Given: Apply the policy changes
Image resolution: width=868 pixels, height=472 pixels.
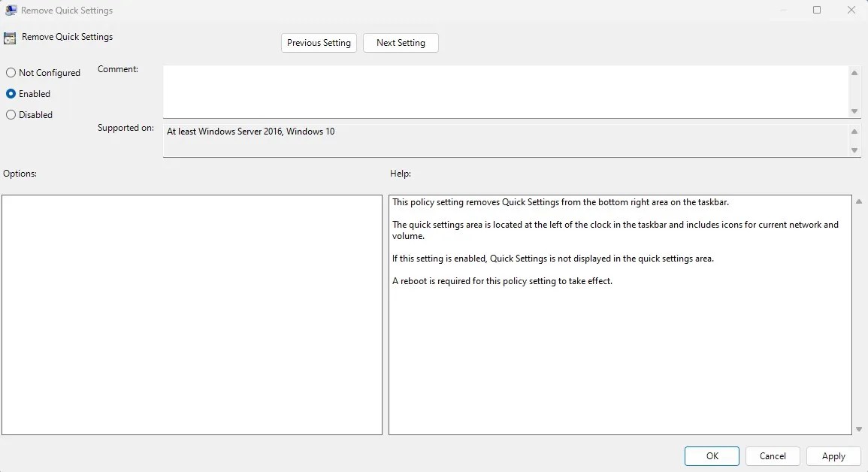Looking at the screenshot, I should click(833, 456).
